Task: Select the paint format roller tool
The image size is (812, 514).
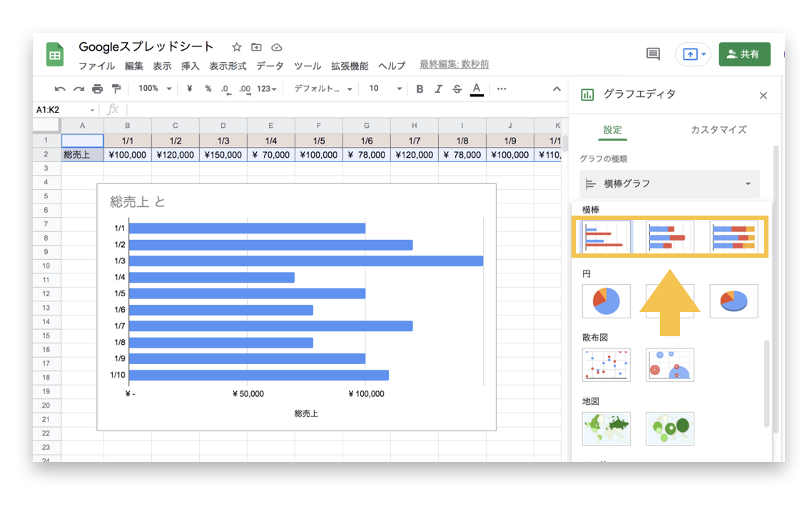Action: click(x=116, y=89)
